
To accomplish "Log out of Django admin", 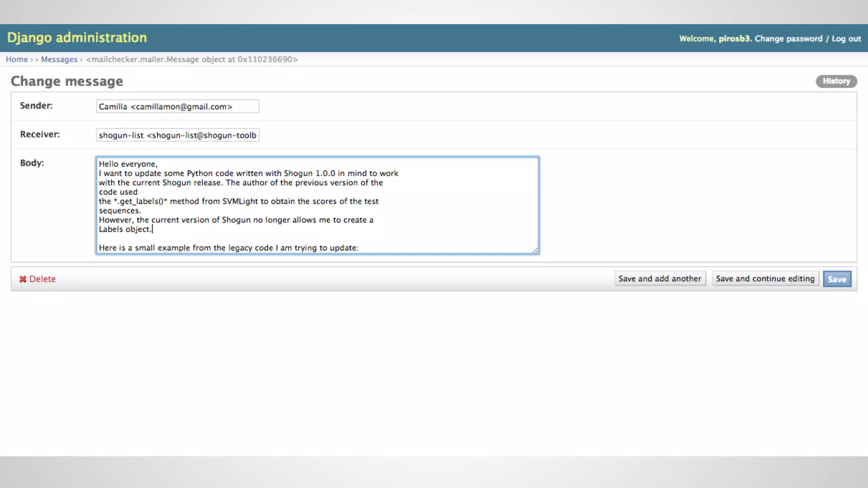I will coord(846,39).
